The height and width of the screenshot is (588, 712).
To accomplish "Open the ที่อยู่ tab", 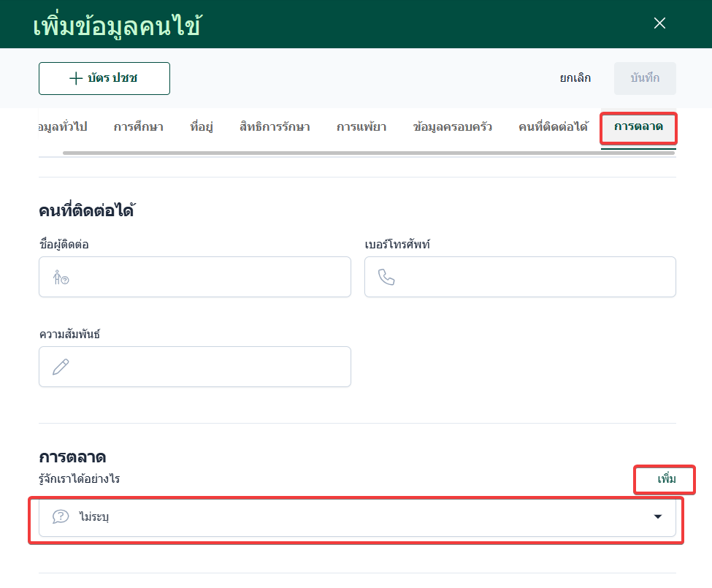I will click(201, 127).
